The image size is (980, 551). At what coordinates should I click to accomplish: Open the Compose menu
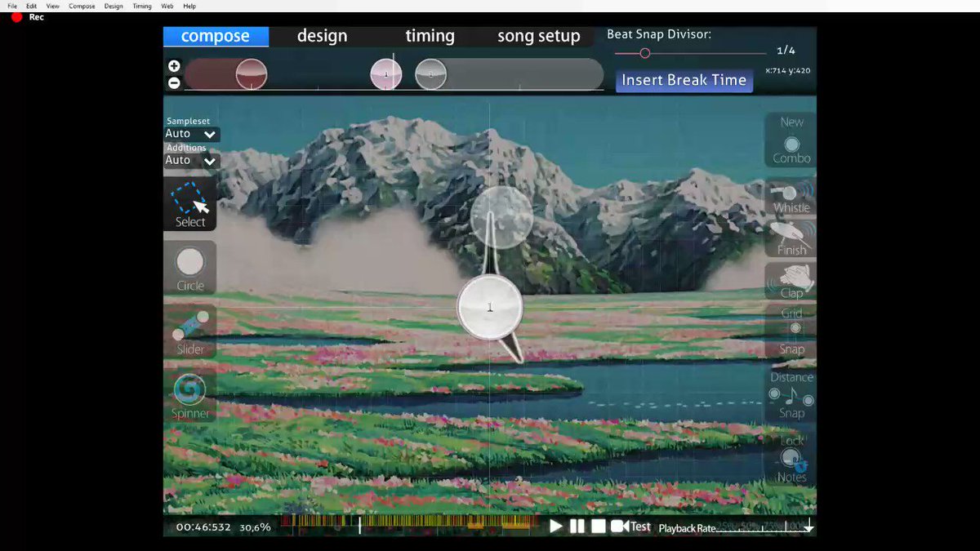tap(82, 6)
